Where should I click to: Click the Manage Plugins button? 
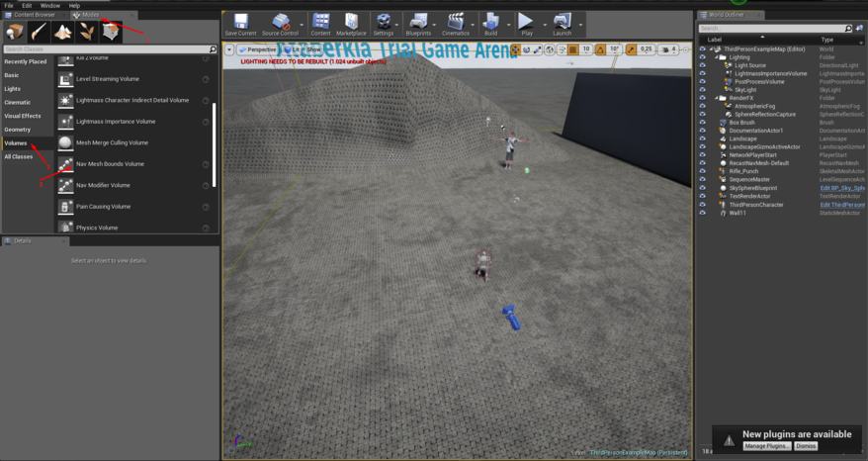tap(767, 446)
